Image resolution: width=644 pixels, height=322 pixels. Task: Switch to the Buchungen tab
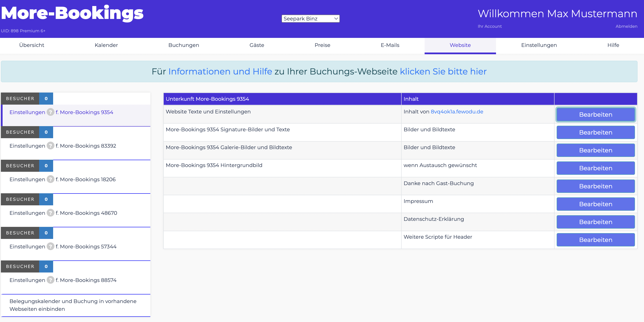[x=184, y=45]
